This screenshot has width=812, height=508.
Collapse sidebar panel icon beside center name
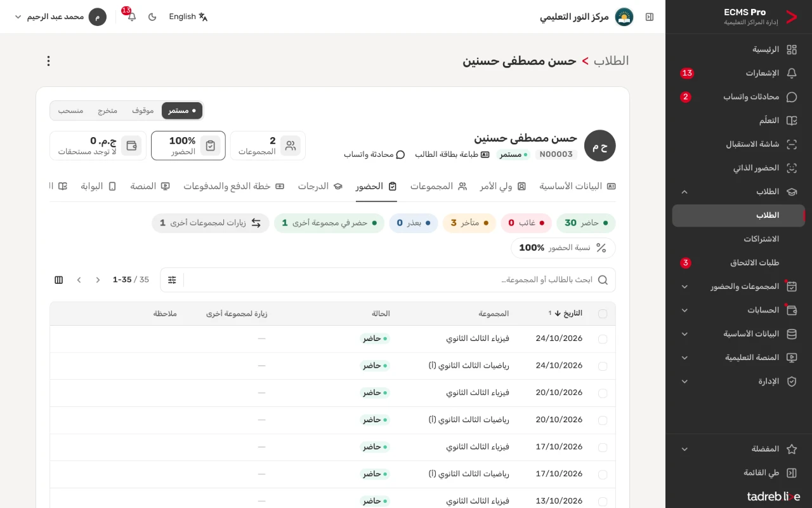(649, 17)
